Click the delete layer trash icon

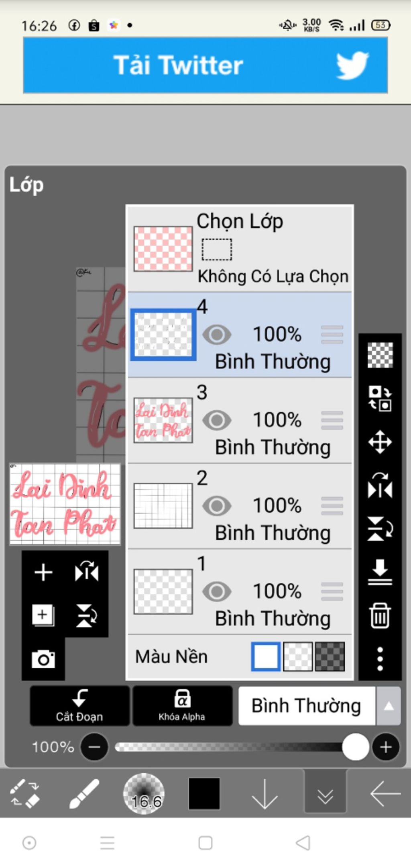point(380,615)
